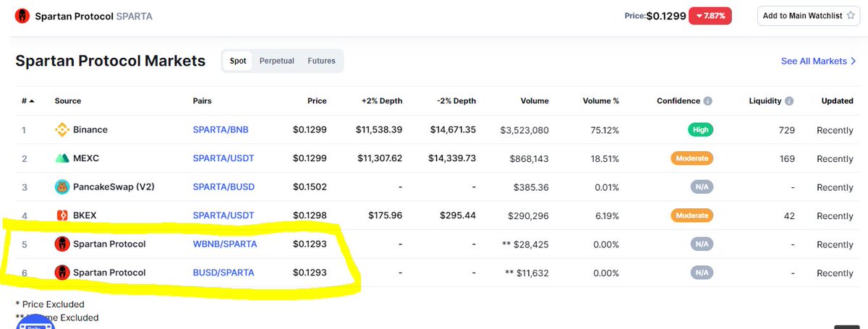The image size is (868, 329).
Task: Click the Binance source name
Action: [90, 130]
